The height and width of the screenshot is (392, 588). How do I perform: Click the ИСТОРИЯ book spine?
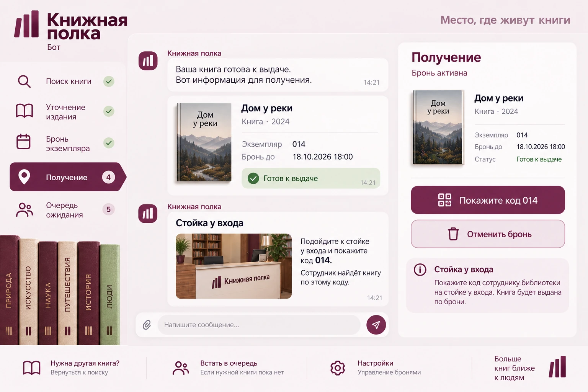point(88,293)
